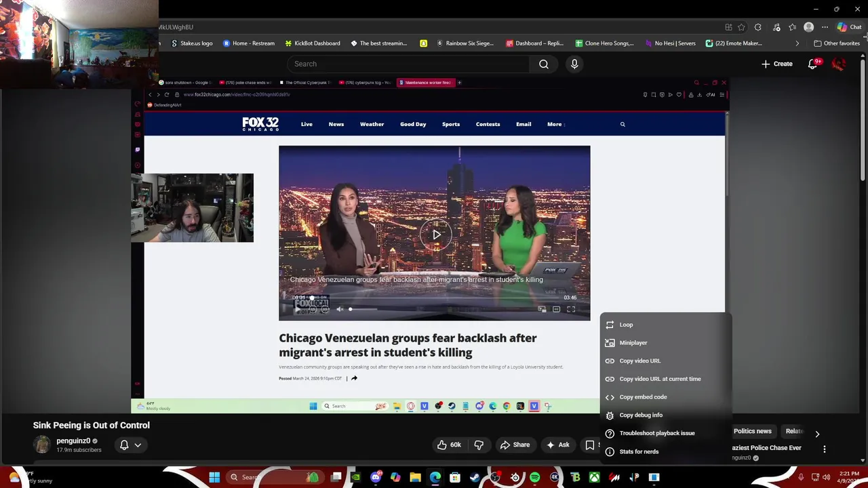Open YouTube notifications bell with 9+ badge

pyautogui.click(x=812, y=64)
